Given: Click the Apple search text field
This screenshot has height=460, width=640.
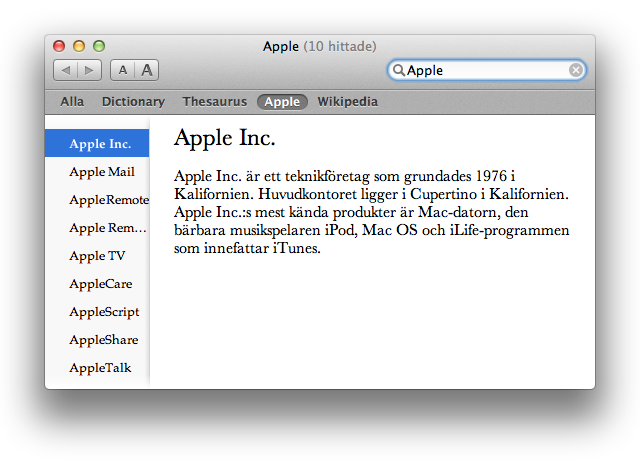Looking at the screenshot, I should click(x=487, y=70).
